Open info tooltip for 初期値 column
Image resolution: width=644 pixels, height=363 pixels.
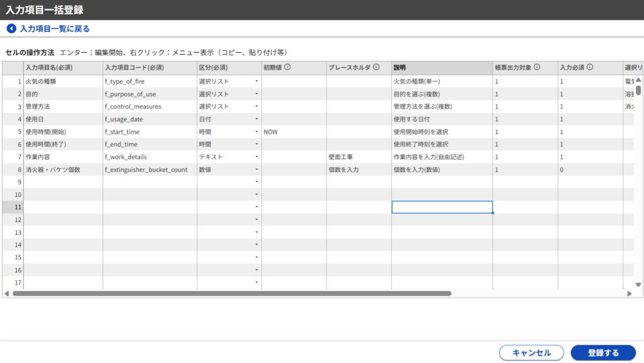tap(287, 67)
